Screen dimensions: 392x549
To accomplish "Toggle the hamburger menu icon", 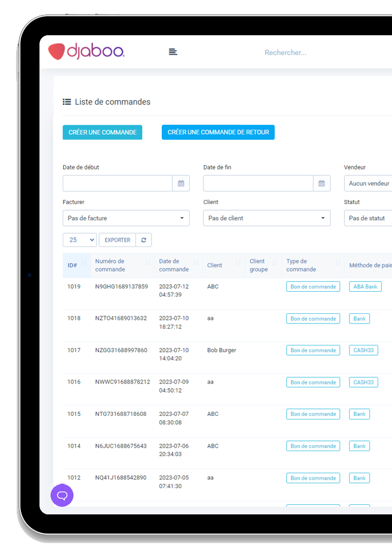I will (x=173, y=52).
